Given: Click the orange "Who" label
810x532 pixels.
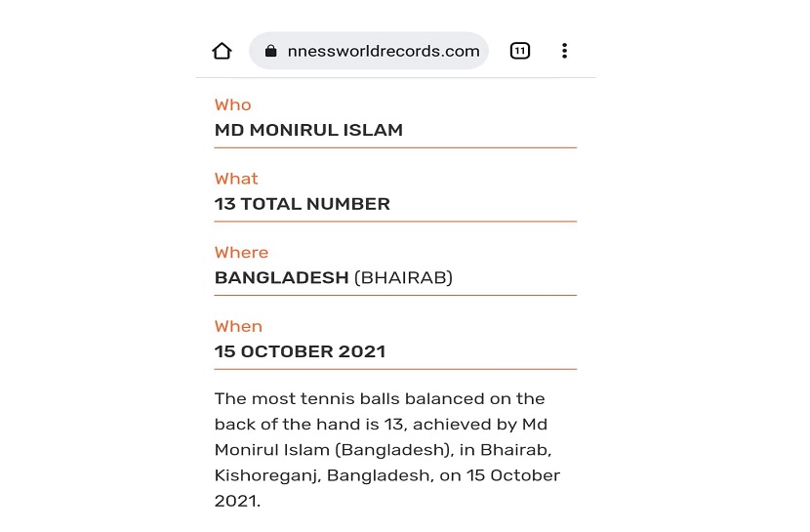Looking at the screenshot, I should point(233,104).
